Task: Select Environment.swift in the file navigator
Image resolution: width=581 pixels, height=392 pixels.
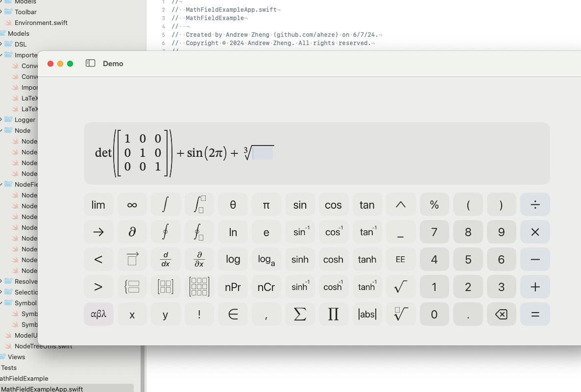Action: click(x=41, y=23)
